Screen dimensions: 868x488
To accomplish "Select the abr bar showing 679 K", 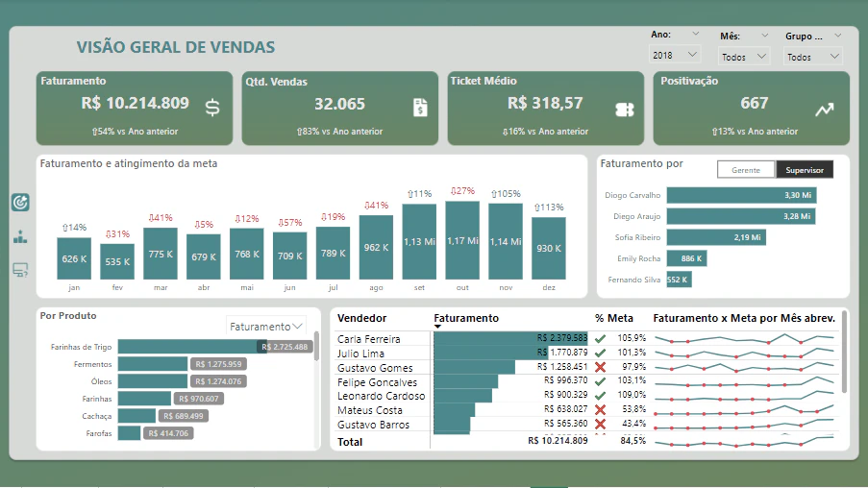I will (x=204, y=256).
